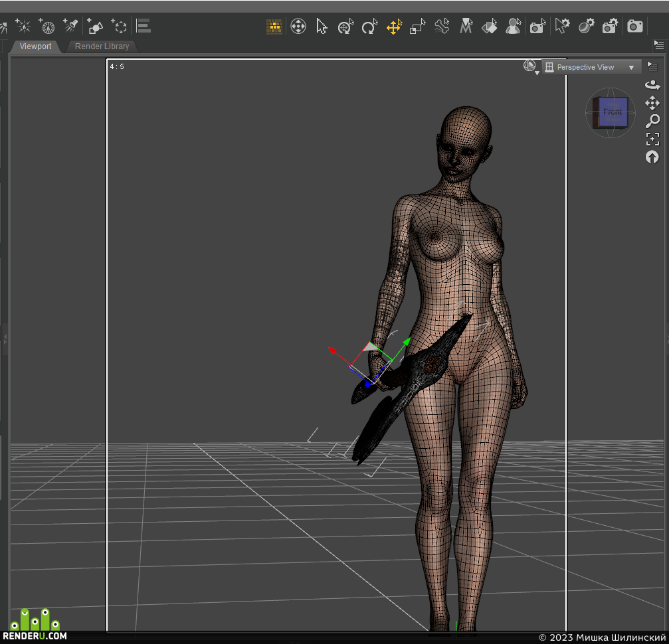Click the Render camera icon

[634, 27]
